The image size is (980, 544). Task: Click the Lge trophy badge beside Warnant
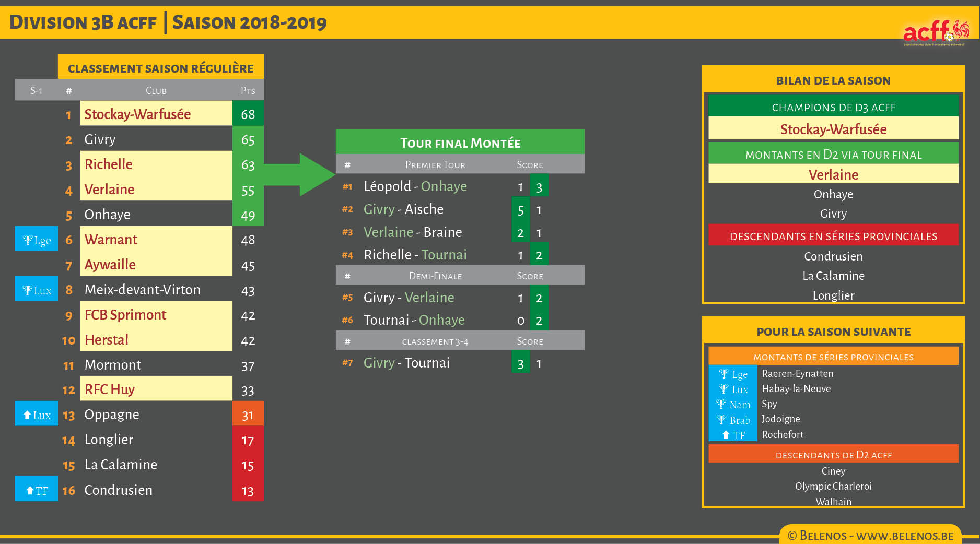coord(37,240)
